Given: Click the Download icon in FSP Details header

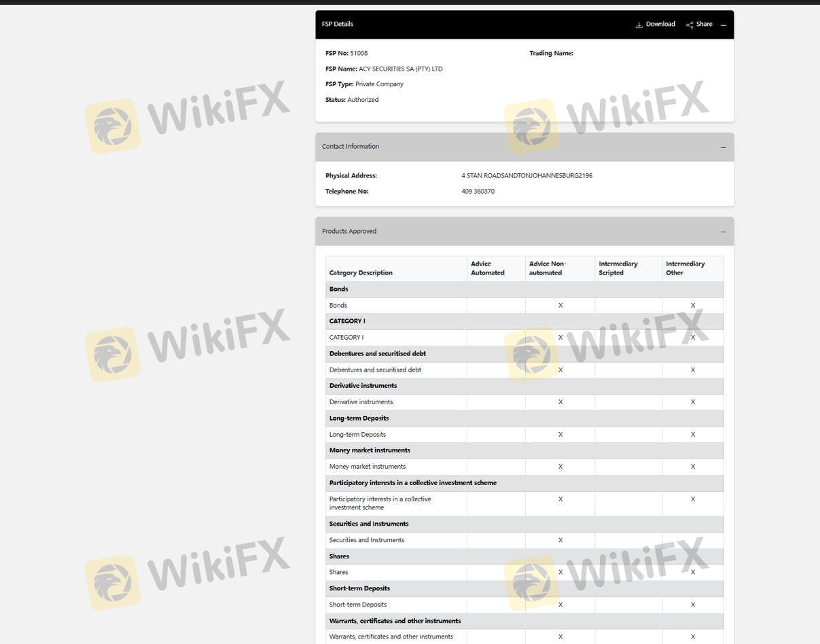Looking at the screenshot, I should (639, 24).
